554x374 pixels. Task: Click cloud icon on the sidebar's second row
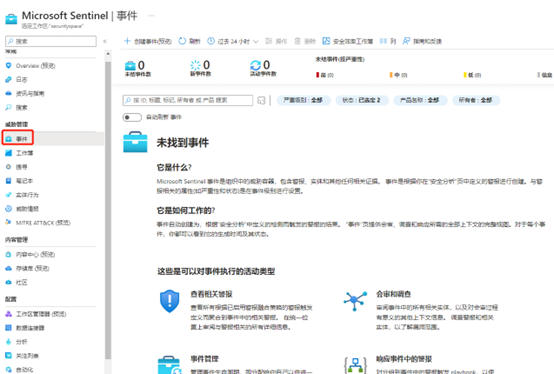click(8, 93)
